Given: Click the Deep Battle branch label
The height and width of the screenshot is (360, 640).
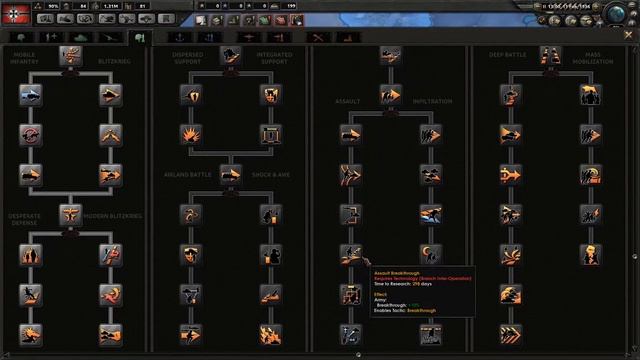Looking at the screenshot, I should [507, 55].
